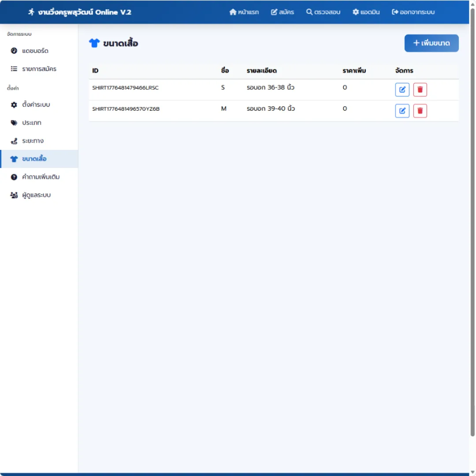This screenshot has height=476, width=476.
Task: Click the blue shirt icon beside heading
Action: (x=94, y=43)
